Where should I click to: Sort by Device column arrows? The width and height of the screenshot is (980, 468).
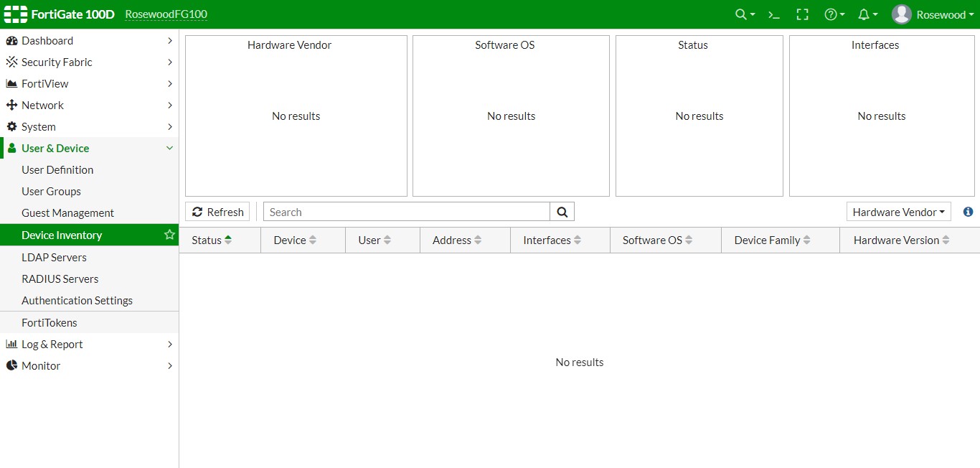coord(313,240)
